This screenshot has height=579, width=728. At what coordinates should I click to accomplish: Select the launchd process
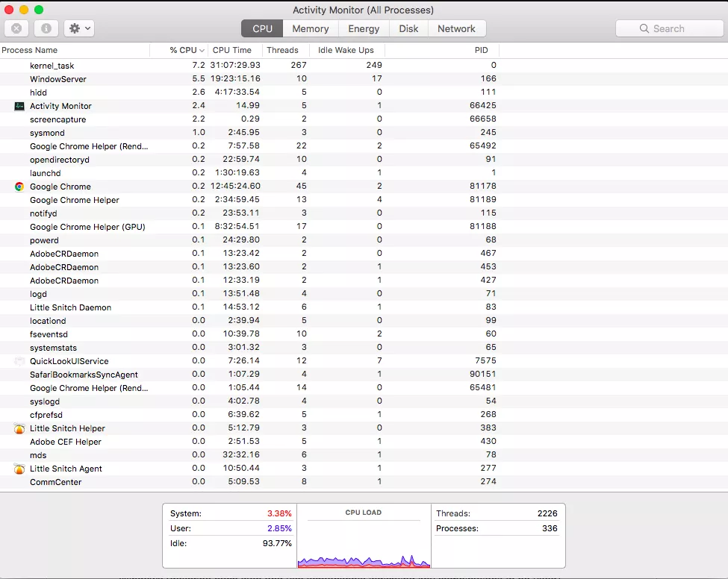(364, 173)
